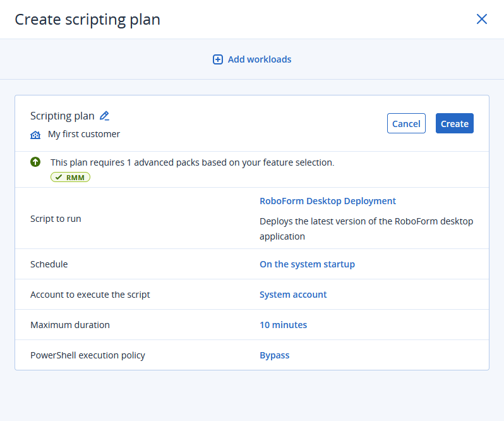Click the customer building icon

[x=35, y=135]
